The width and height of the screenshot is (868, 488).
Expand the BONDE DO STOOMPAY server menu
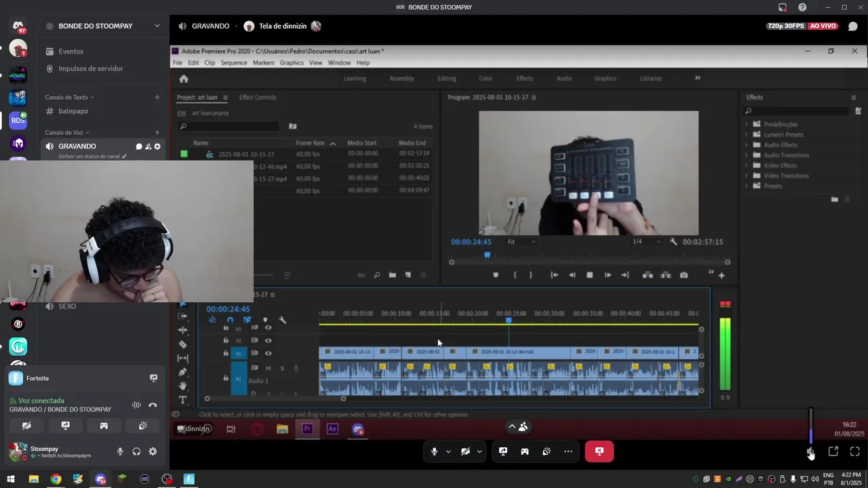(x=157, y=26)
